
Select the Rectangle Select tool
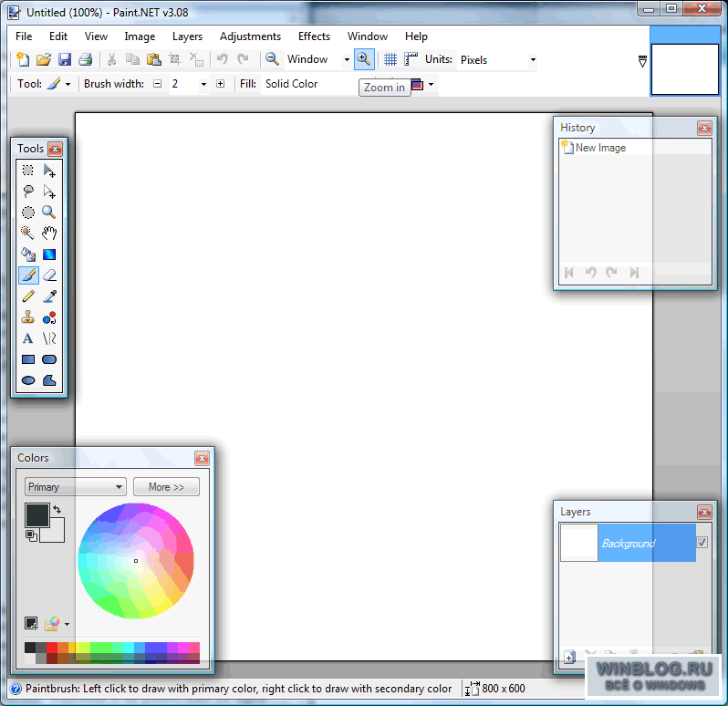[x=28, y=171]
